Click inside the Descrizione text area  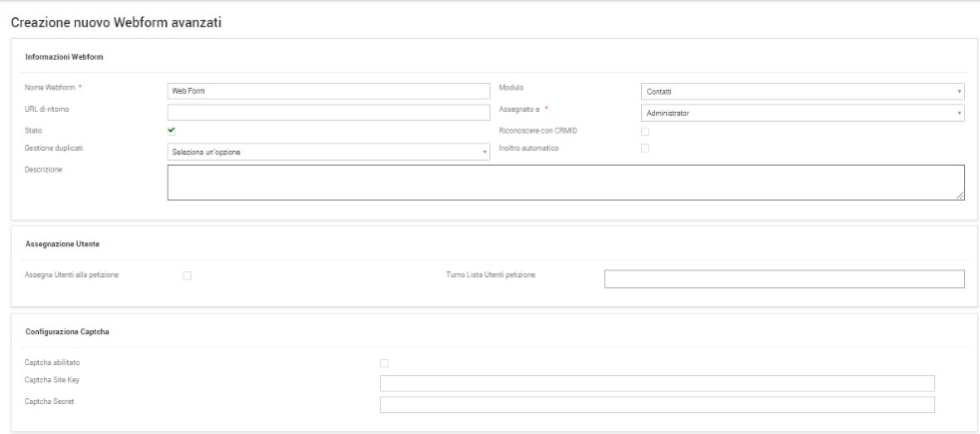click(x=565, y=183)
